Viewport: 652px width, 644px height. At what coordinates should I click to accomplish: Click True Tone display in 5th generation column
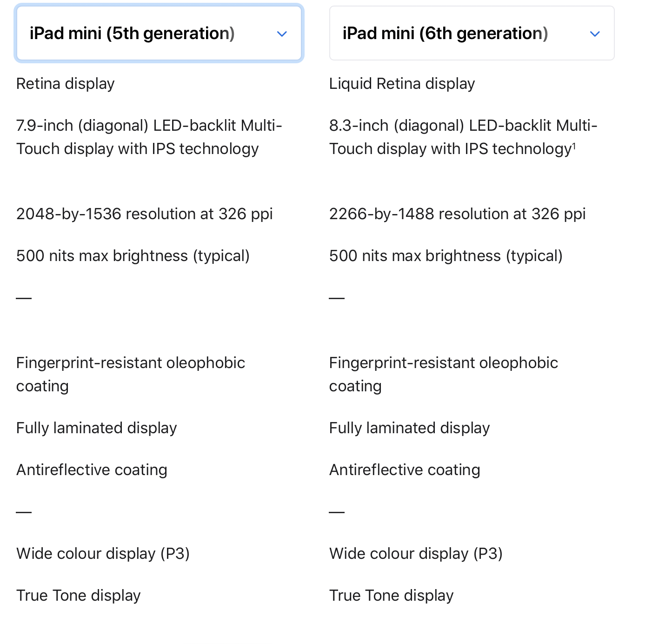pos(78,596)
